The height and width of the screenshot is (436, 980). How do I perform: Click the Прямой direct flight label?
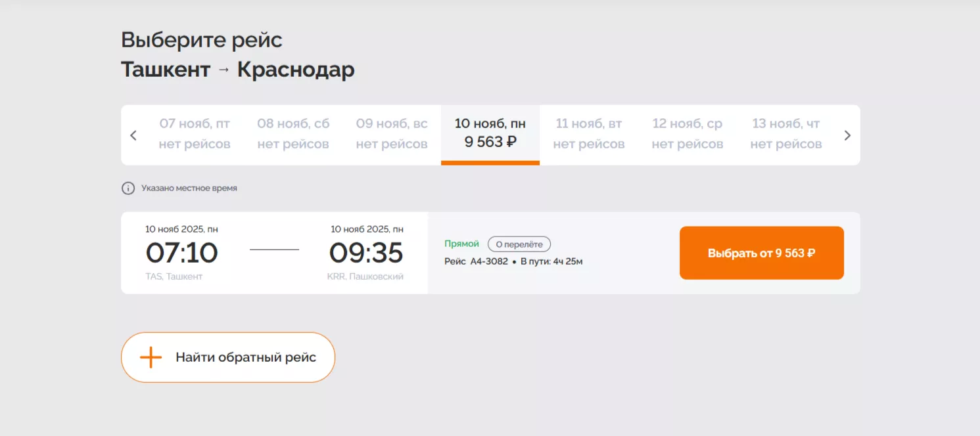[462, 244]
